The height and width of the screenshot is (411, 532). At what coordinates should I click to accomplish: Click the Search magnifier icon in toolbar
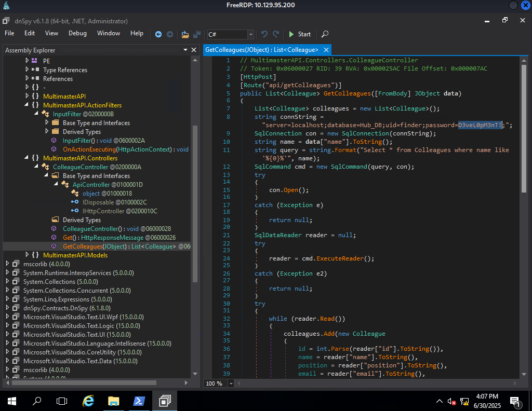325,34
